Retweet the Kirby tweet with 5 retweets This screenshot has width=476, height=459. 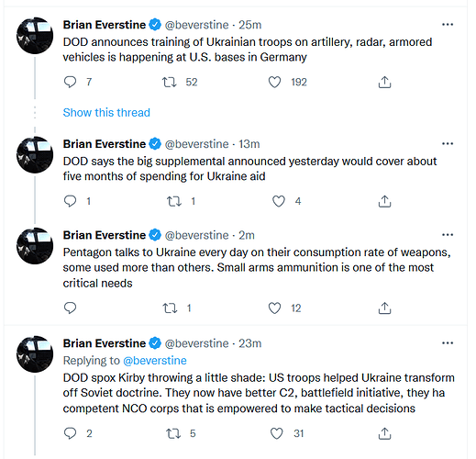[x=173, y=433]
